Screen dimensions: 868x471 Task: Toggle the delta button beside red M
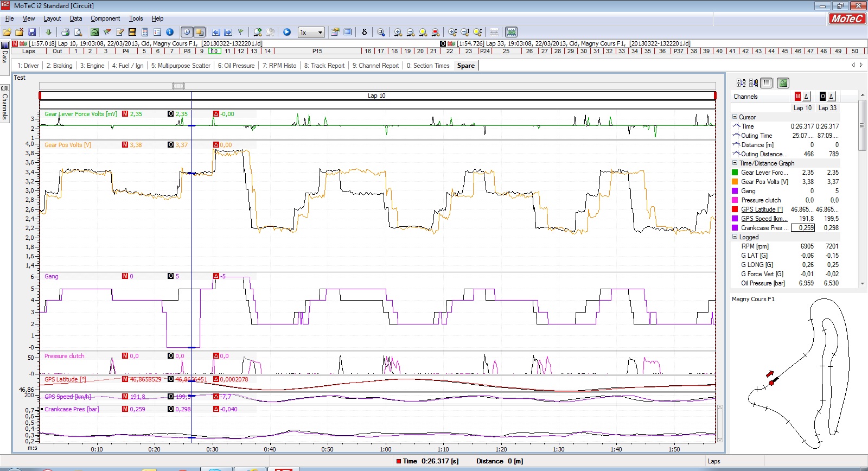[x=806, y=96]
